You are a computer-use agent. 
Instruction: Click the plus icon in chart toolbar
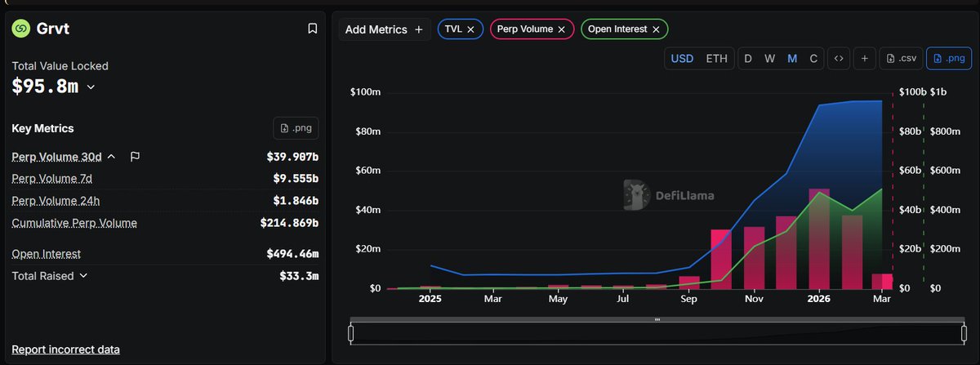coord(866,59)
